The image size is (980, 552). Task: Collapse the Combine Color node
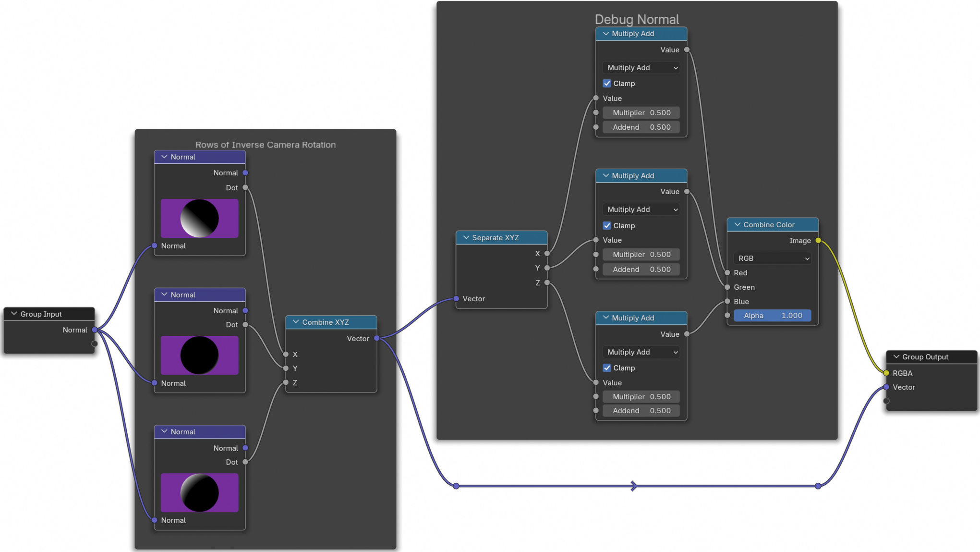(737, 224)
